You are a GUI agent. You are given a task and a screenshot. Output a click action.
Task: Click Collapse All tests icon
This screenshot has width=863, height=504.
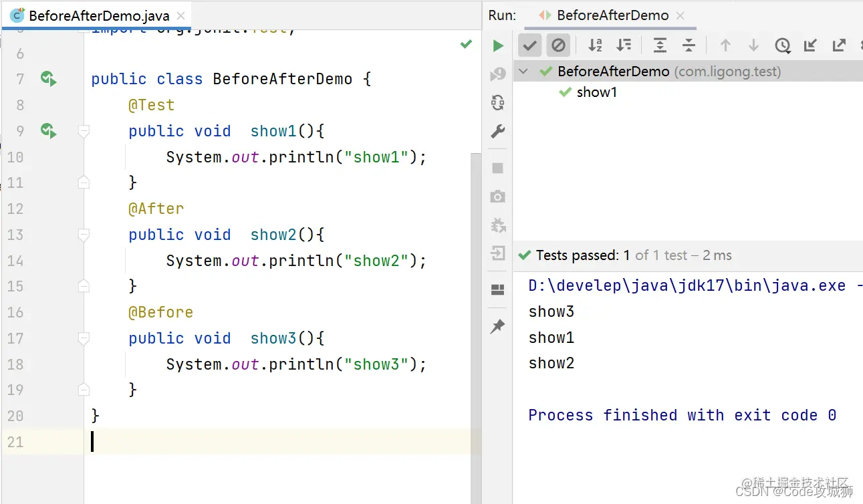689,45
